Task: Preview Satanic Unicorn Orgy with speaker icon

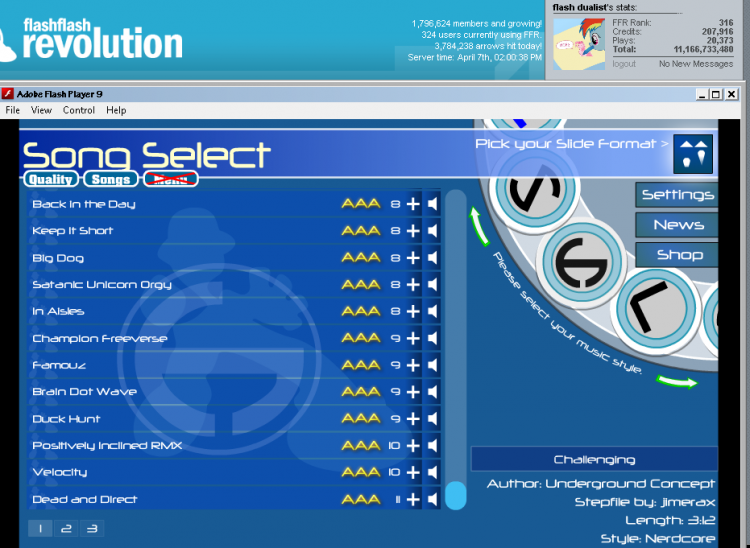Action: tap(432, 285)
